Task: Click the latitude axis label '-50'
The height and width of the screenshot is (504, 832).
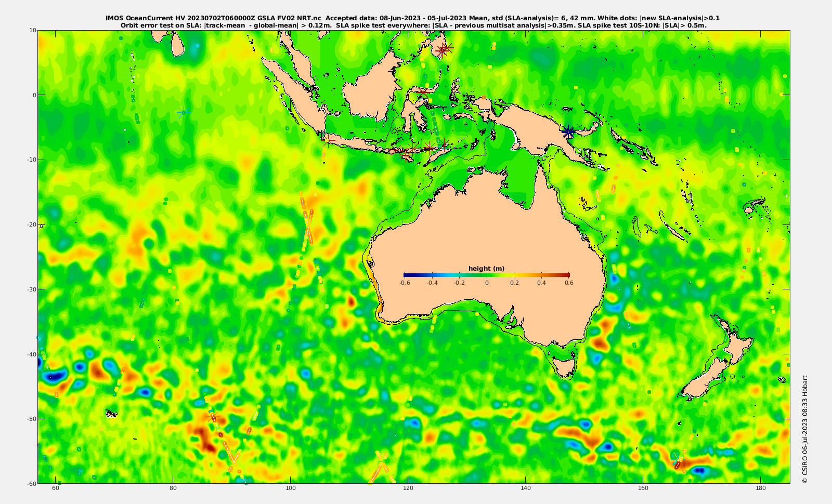Action: tap(32, 419)
